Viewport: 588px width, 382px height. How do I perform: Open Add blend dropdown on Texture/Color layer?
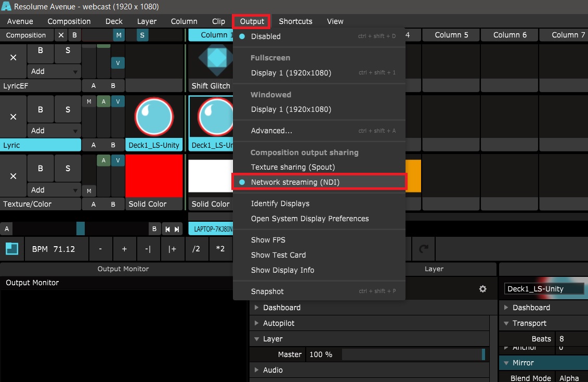click(54, 190)
